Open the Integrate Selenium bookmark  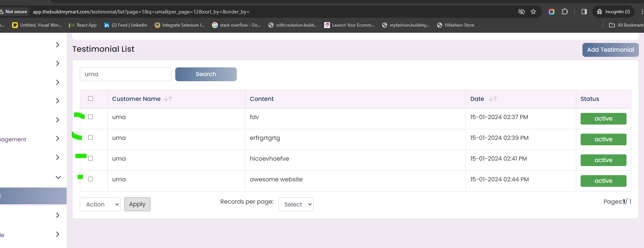tap(180, 25)
